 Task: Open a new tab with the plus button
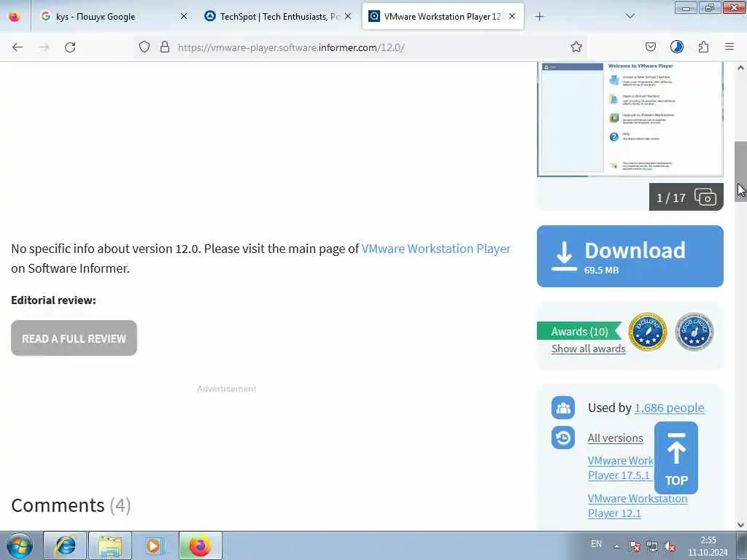(539, 17)
